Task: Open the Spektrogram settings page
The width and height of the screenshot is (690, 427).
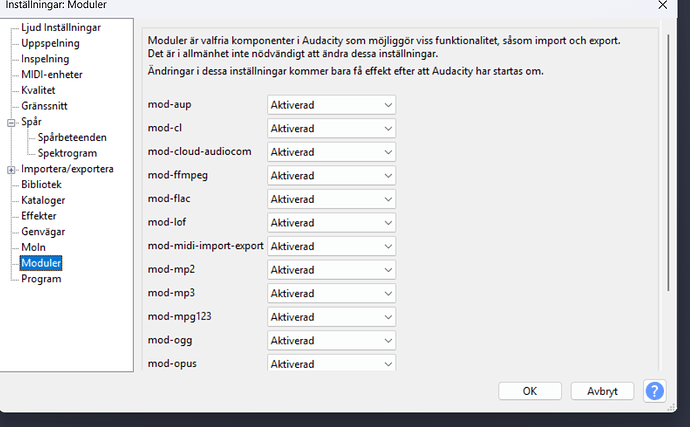Action: pos(67,153)
